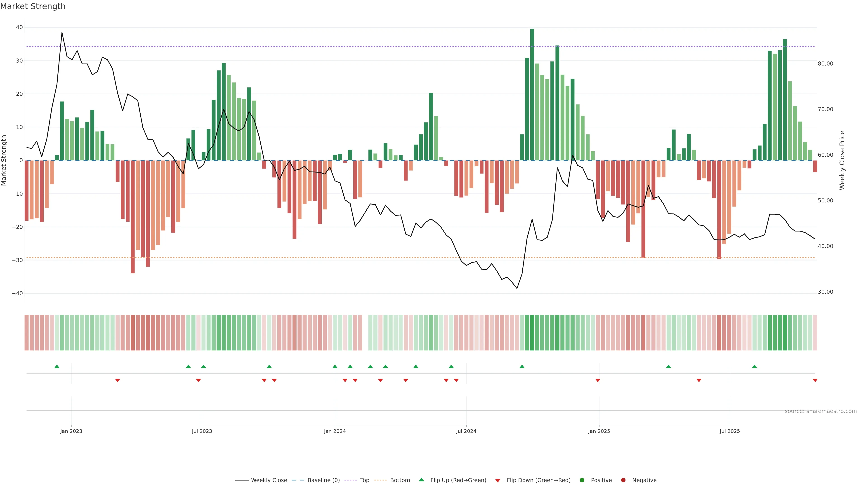Click the Jul 2025 x-axis label
This screenshot has height=488, width=868.
click(729, 431)
